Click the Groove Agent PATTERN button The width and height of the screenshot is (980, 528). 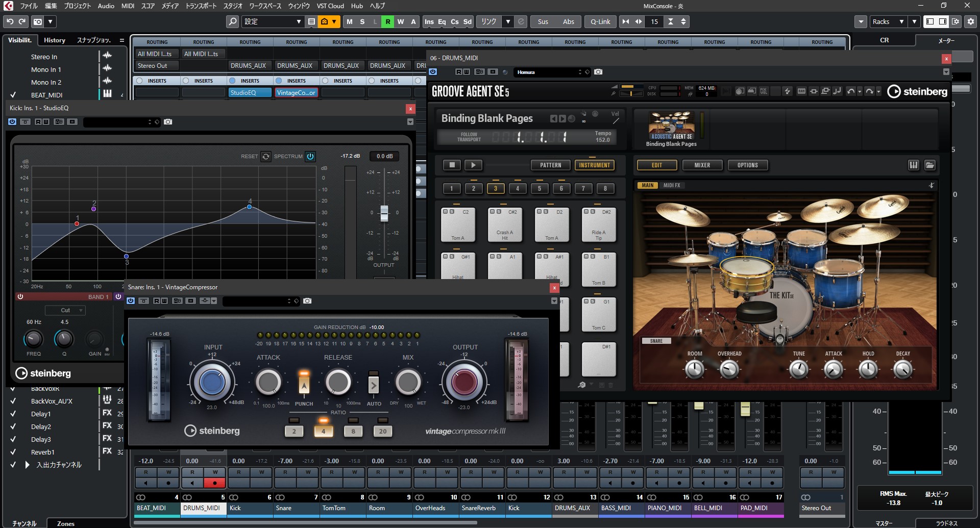coord(551,165)
